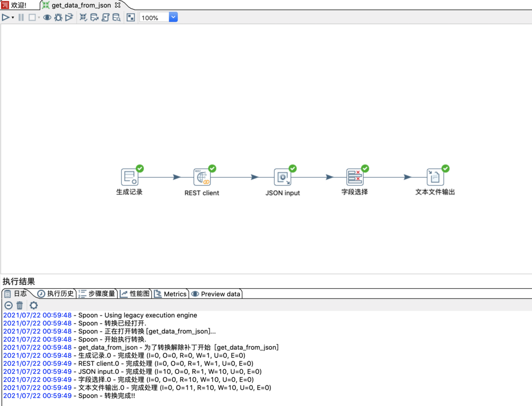This screenshot has width=532, height=406.
Task: Click the 执行结果 panel heading
Action: 19,281
